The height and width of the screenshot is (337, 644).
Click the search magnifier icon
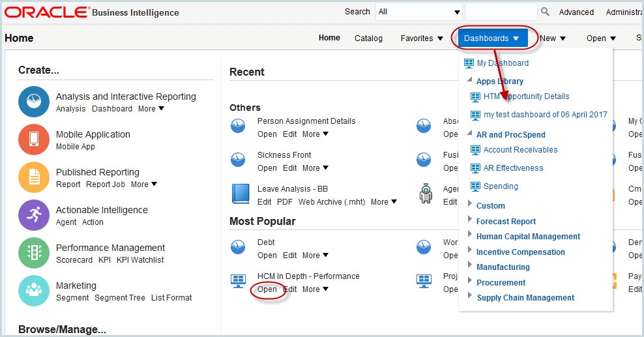pyautogui.click(x=545, y=12)
